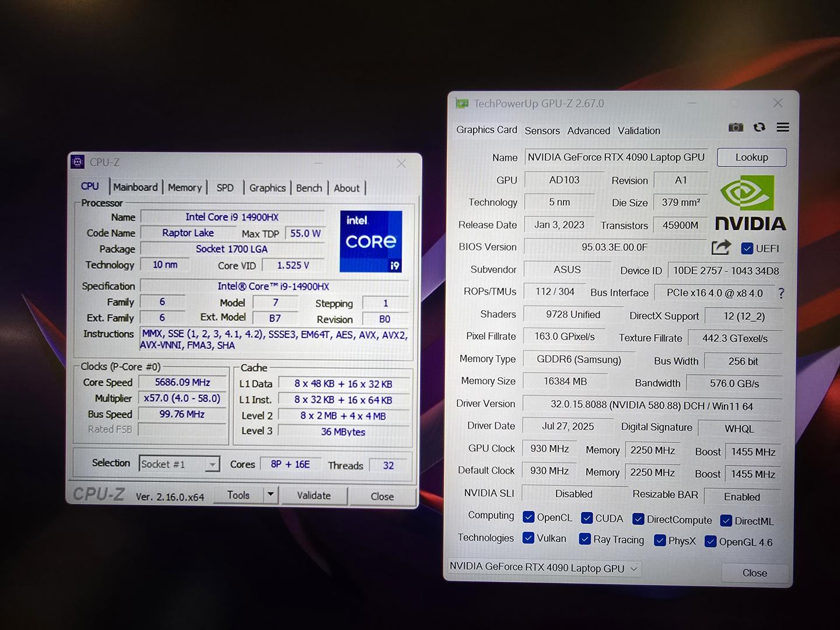Image resolution: width=840 pixels, height=630 pixels.
Task: Click the BIOS share/export arrow icon
Action: (721, 247)
